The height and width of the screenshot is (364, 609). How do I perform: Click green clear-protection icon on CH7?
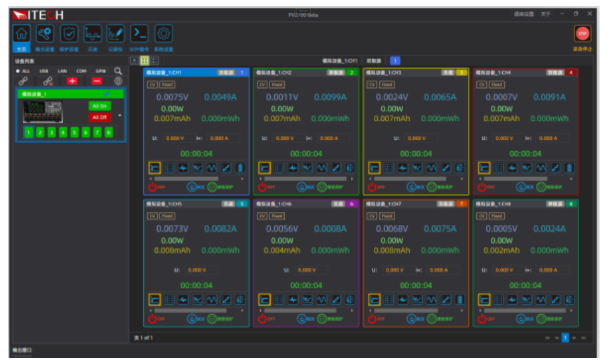pos(432,319)
